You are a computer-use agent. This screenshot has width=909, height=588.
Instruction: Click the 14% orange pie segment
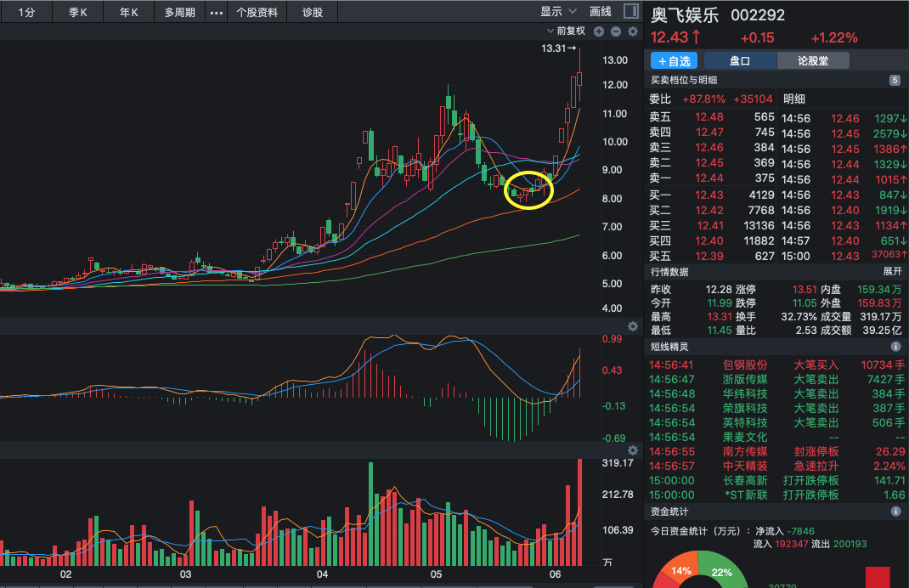(680, 571)
